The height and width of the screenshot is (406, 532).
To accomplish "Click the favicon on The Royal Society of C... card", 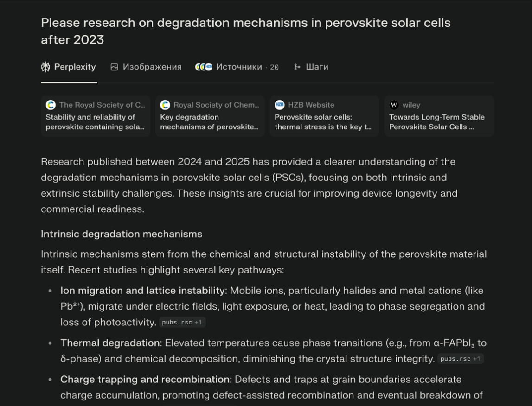I will click(51, 105).
